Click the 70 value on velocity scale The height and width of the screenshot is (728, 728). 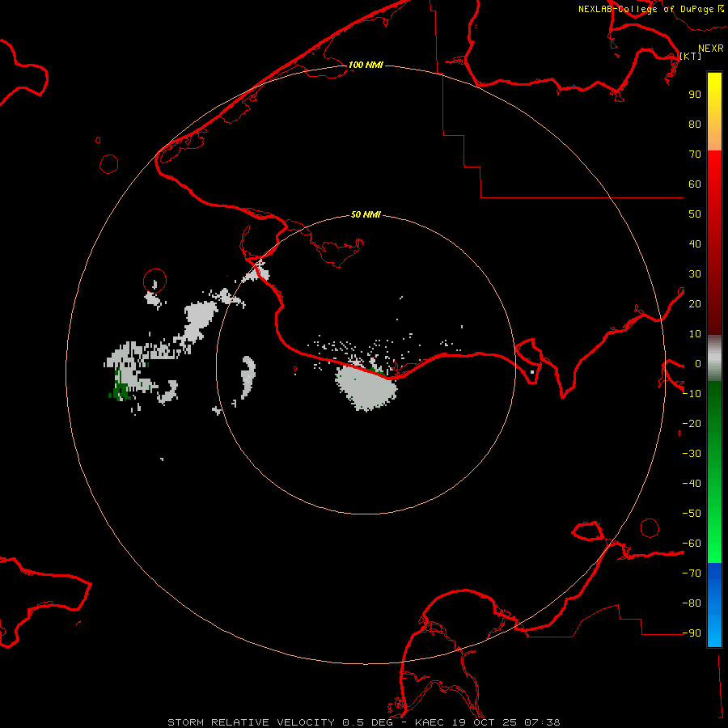695,154
